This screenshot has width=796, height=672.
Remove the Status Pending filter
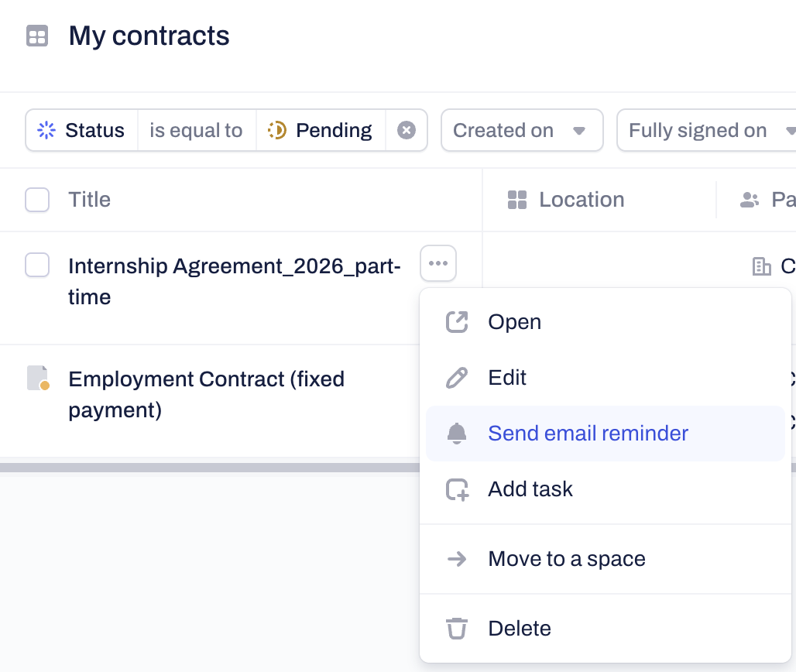406,130
